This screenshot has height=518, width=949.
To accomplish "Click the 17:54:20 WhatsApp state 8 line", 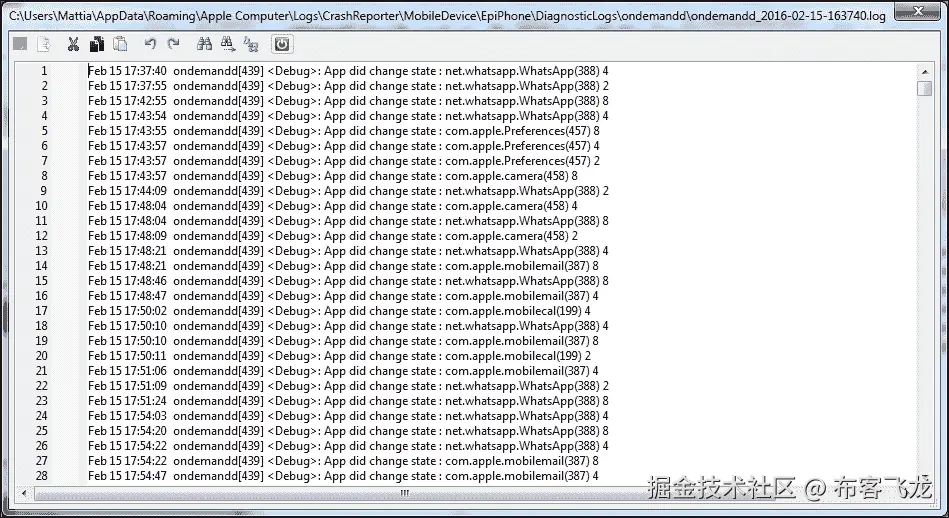I will tap(348, 430).
